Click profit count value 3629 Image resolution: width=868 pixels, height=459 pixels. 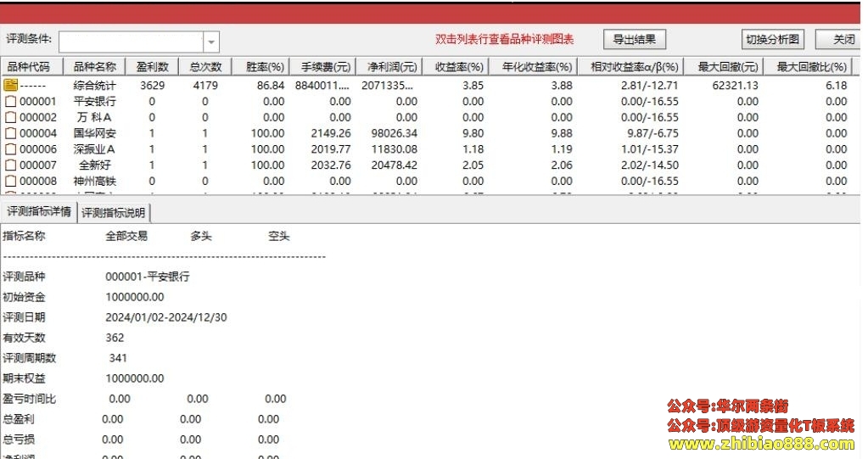(152, 85)
